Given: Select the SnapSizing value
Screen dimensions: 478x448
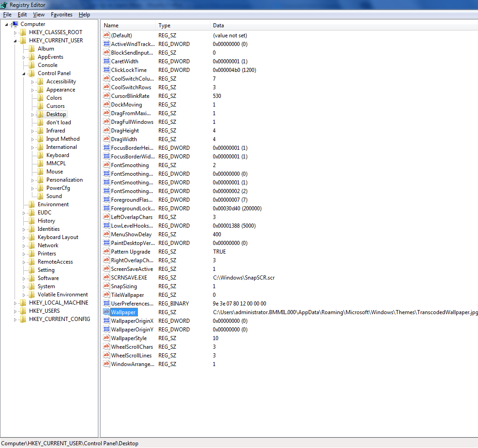Looking at the screenshot, I should pos(124,286).
